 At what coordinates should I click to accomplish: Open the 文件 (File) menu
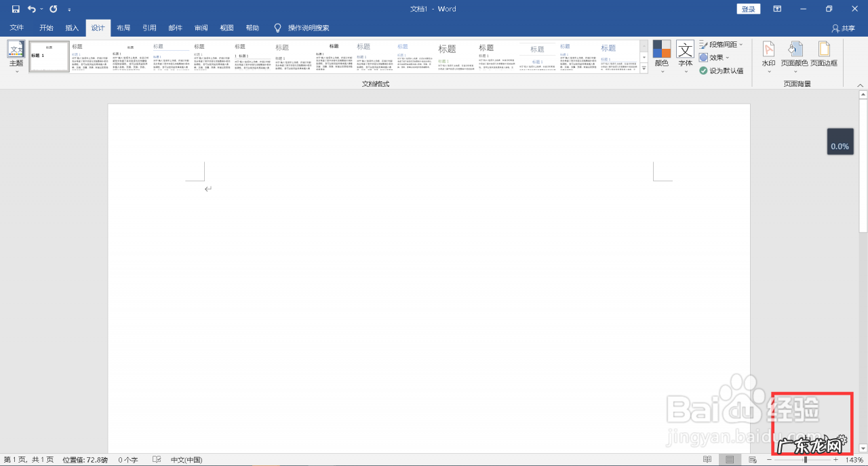(x=17, y=28)
